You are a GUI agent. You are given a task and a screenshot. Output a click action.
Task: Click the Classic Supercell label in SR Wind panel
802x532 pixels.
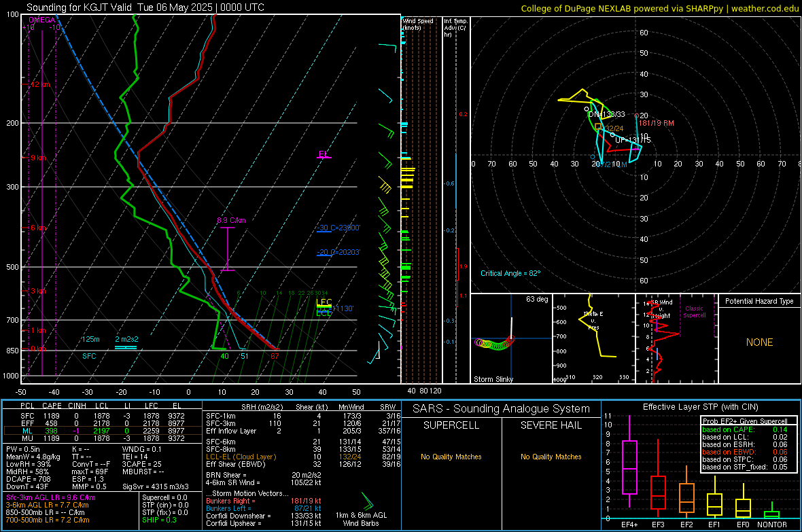tap(694, 312)
